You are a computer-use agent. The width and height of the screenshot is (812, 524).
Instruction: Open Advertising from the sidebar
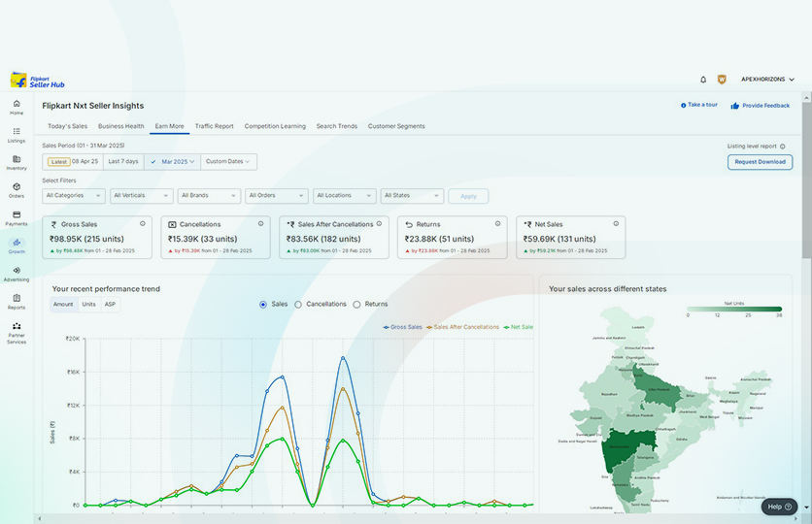(17, 273)
